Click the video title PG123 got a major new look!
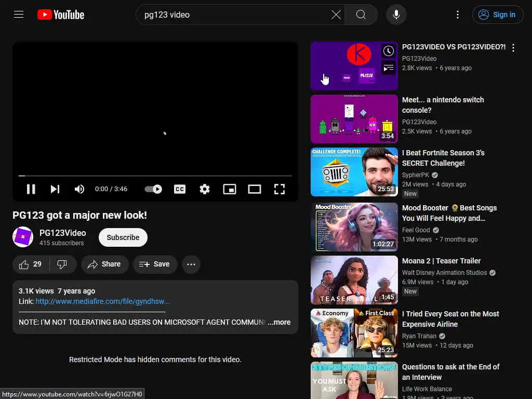The height and width of the screenshot is (399, 532). pyautogui.click(x=79, y=215)
